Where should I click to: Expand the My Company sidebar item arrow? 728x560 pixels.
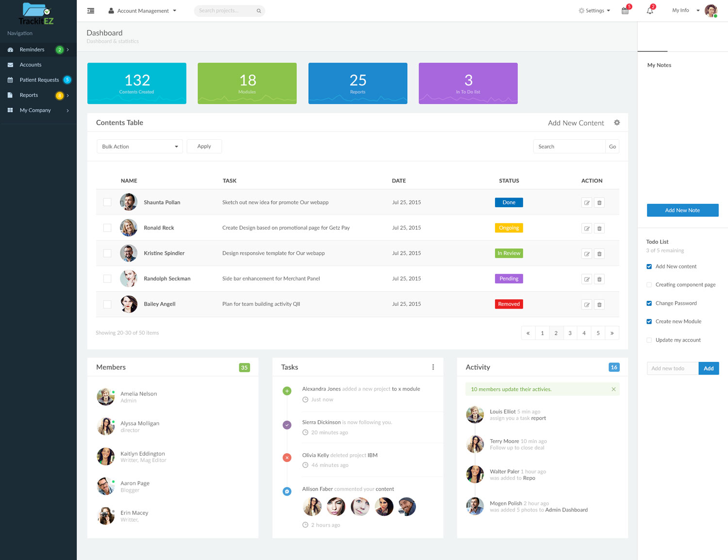tap(67, 111)
